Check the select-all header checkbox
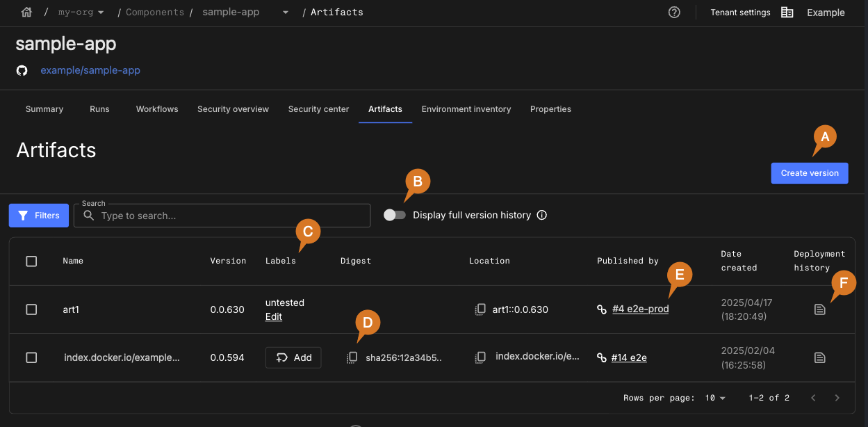868x427 pixels. (31, 261)
